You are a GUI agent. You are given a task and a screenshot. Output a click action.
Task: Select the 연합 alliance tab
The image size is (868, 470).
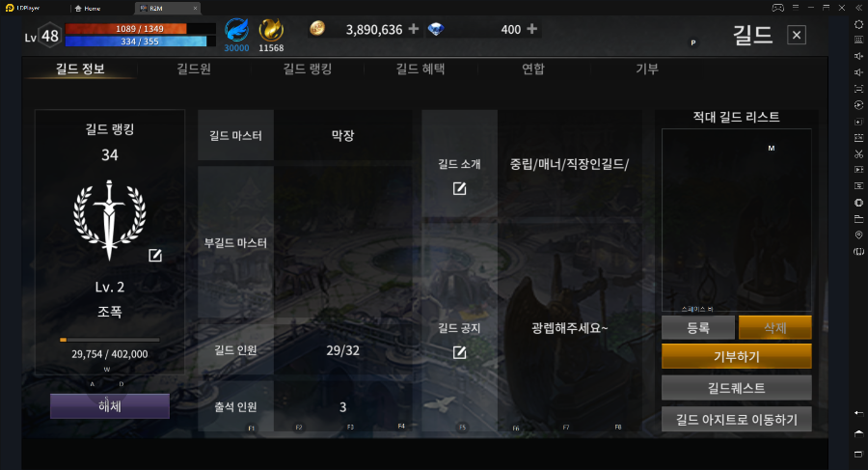[533, 69]
